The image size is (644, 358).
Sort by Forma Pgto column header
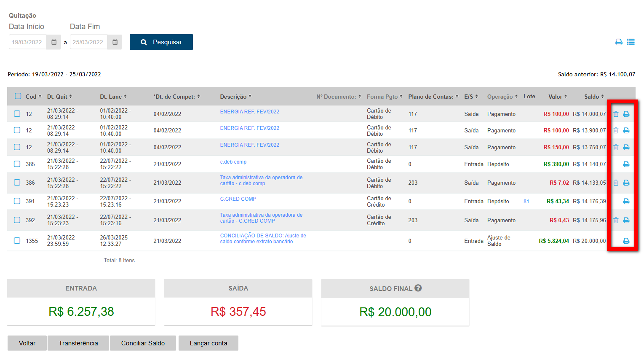[x=384, y=97]
